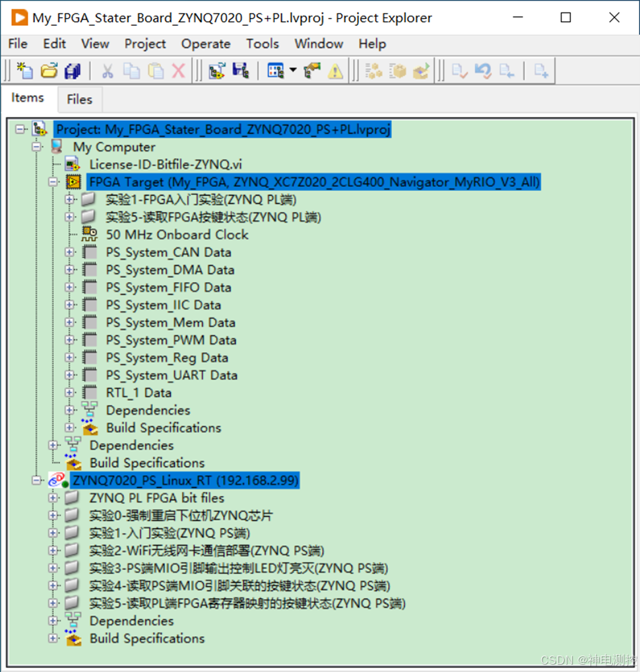Select 实验1-入门实验(ZYNQ PS端) folder
640x672 pixels.
click(170, 533)
